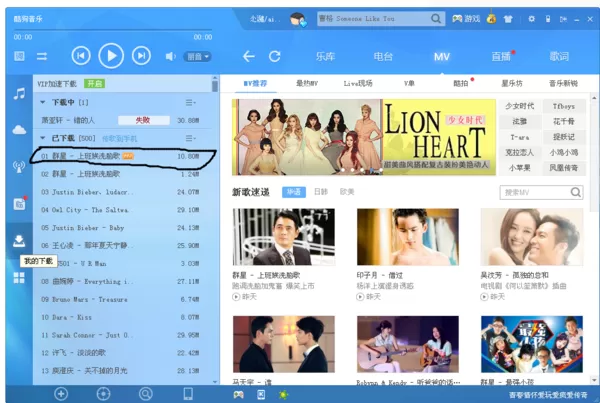The height and width of the screenshot is (403, 600).
Task: Open settings via the gear icon
Action: [532, 19]
